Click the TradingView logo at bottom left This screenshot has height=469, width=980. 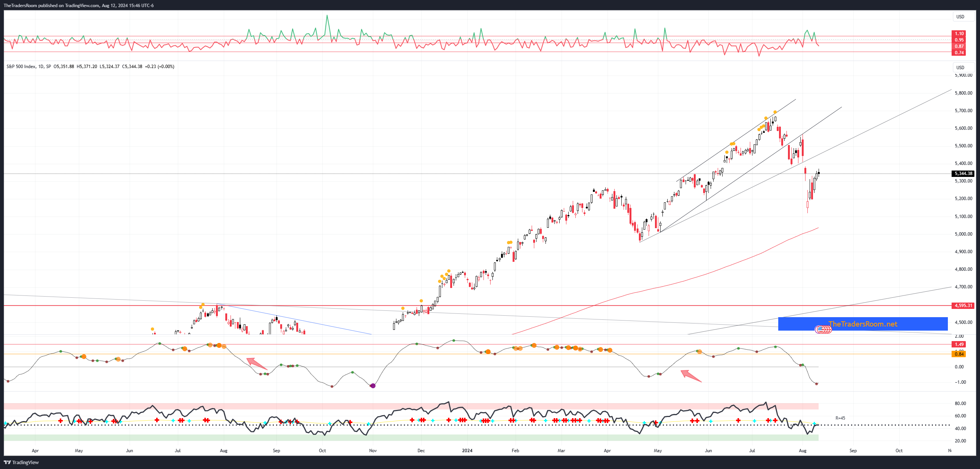21,462
